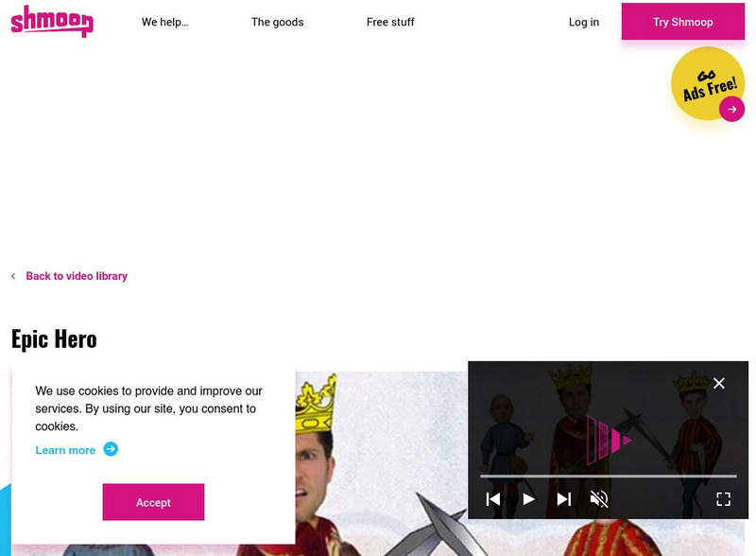This screenshot has height=556, width=756.
Task: Open Learn more about cookies link
Action: click(x=65, y=450)
